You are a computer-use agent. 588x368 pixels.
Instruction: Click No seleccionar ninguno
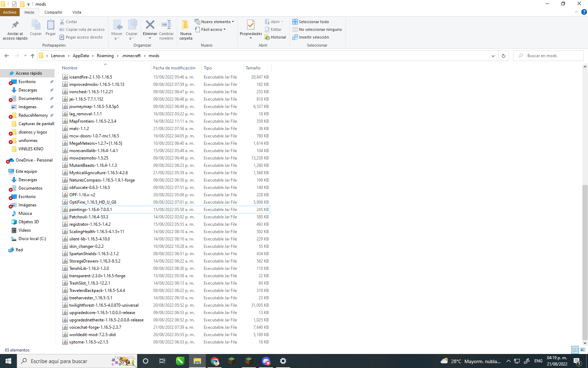317,29
